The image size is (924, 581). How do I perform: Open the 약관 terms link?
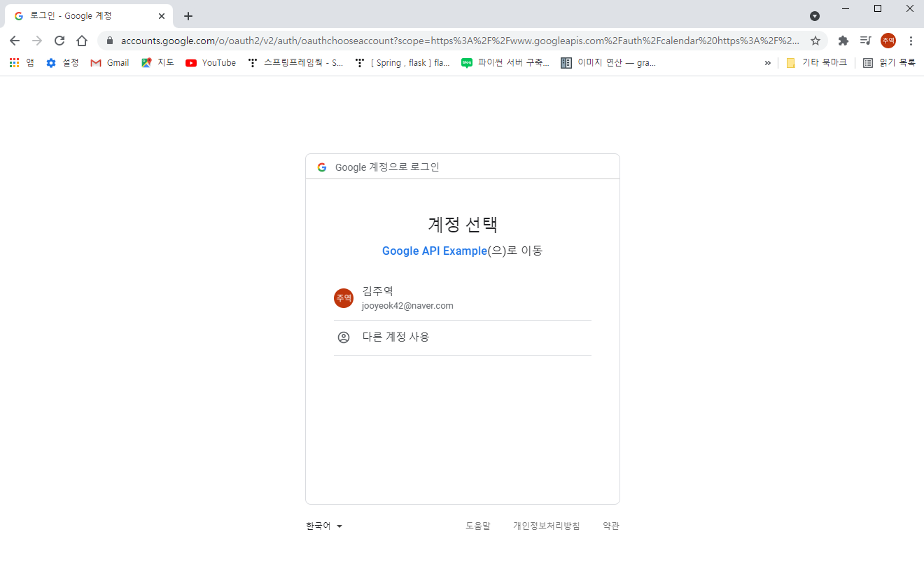(x=611, y=526)
